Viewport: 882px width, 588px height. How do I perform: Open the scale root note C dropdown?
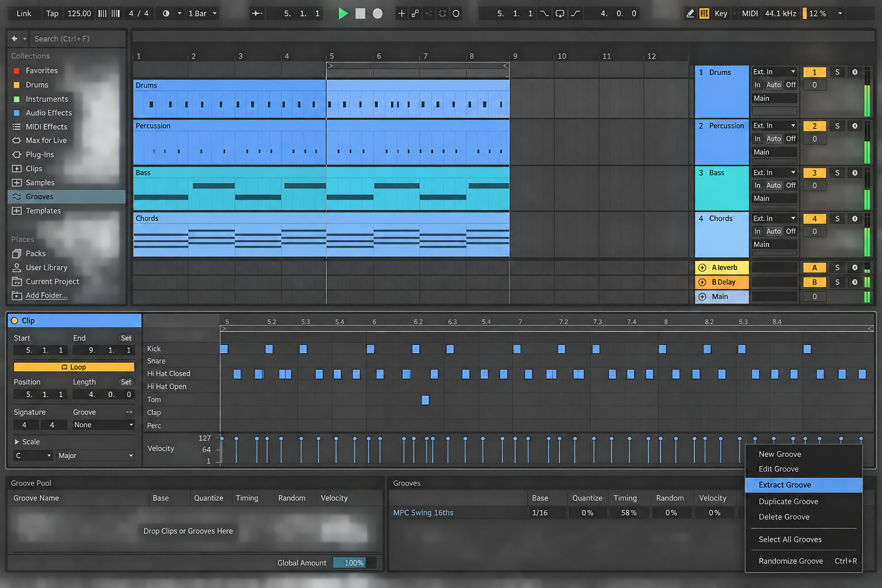click(x=33, y=455)
